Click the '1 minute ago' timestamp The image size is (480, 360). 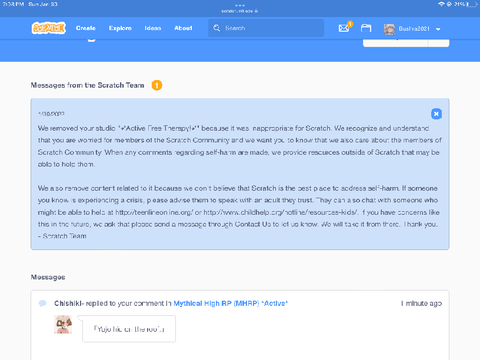[x=421, y=303]
